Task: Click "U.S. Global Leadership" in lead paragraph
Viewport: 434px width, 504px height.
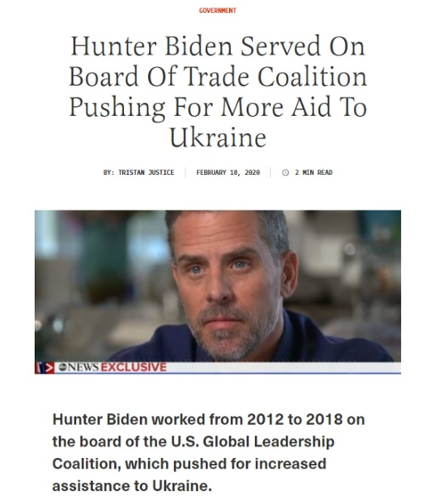Action: click(x=253, y=442)
